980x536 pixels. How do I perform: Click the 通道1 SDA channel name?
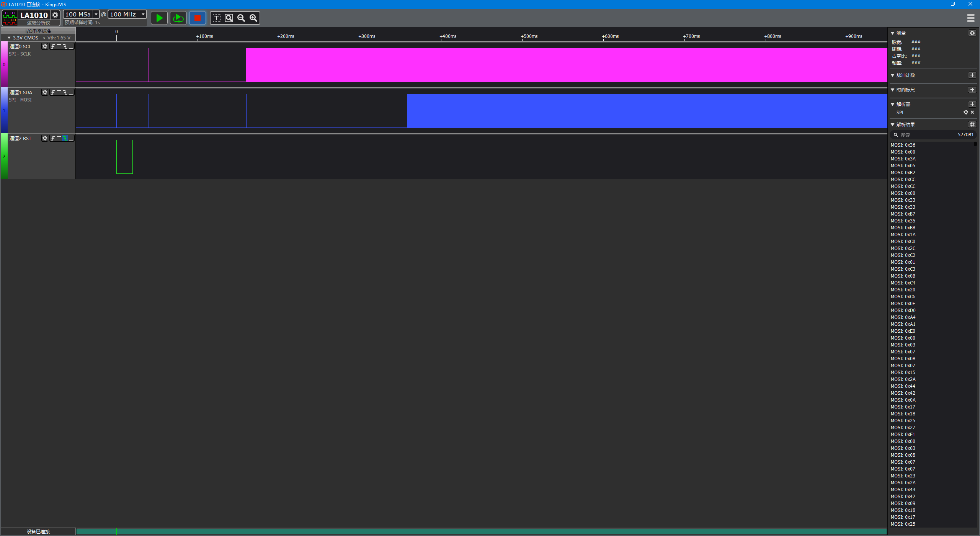[21, 92]
